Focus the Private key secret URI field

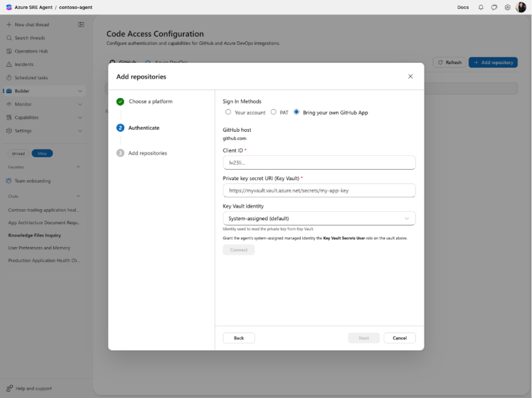tap(319, 190)
